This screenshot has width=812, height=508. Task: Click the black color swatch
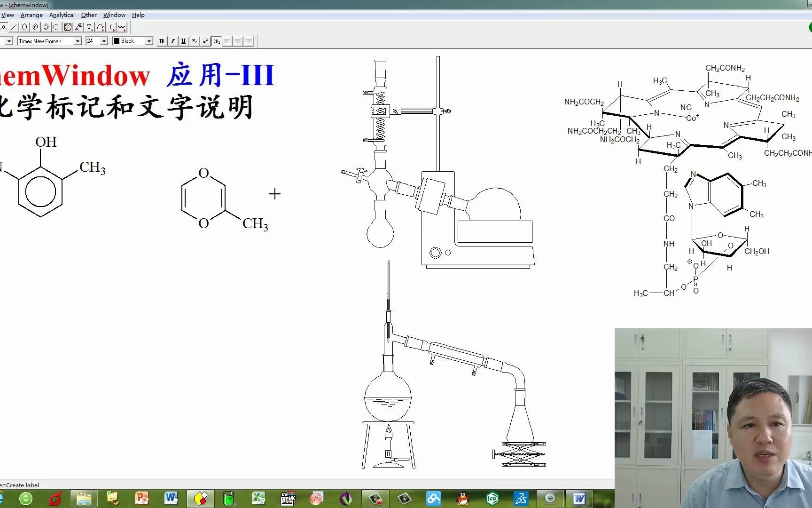click(117, 41)
